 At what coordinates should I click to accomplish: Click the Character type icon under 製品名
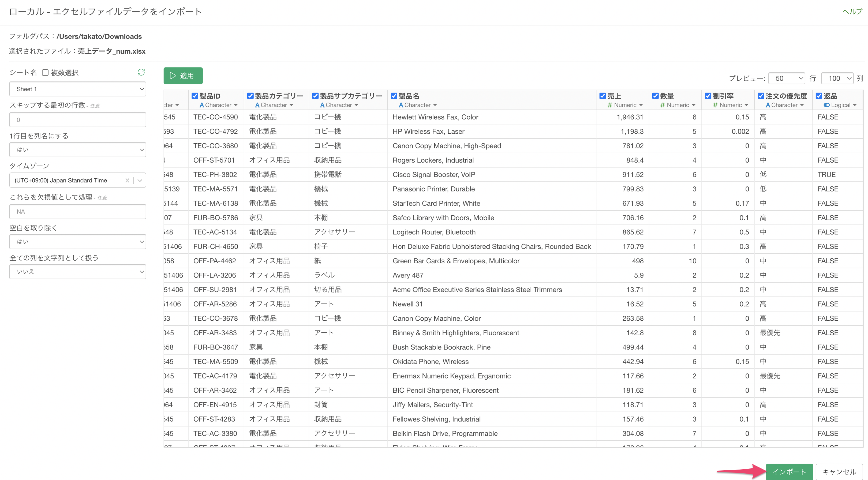(x=401, y=105)
